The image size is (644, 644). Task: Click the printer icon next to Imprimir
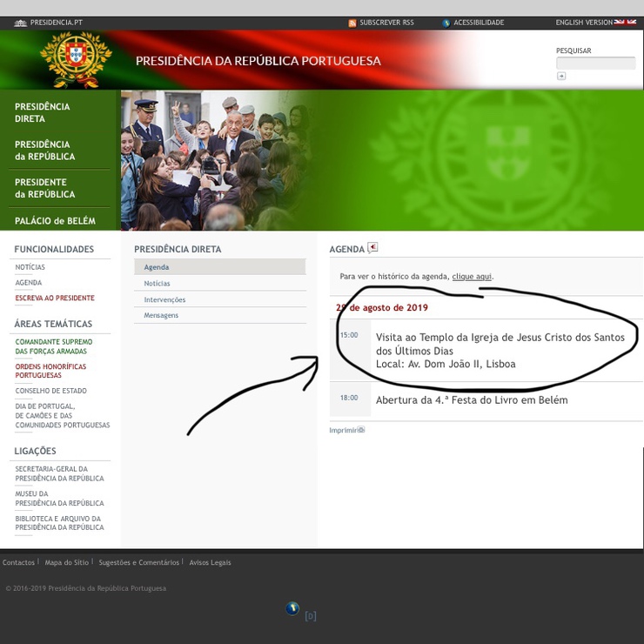click(x=361, y=430)
